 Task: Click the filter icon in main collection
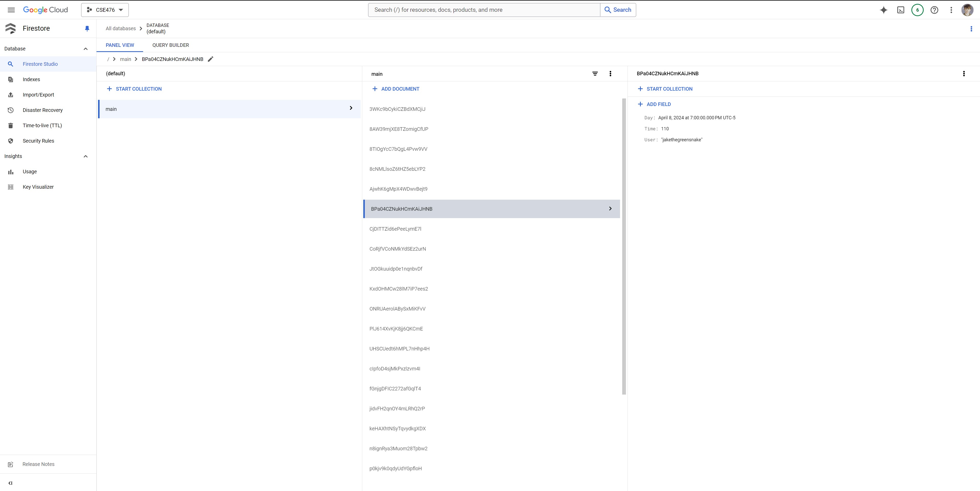(595, 74)
